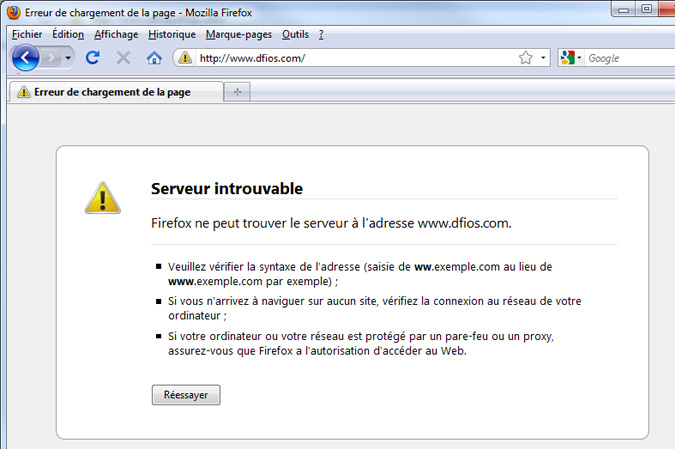Click the warning site identity icon in address bar
This screenshot has height=449, width=675.
coord(185,57)
